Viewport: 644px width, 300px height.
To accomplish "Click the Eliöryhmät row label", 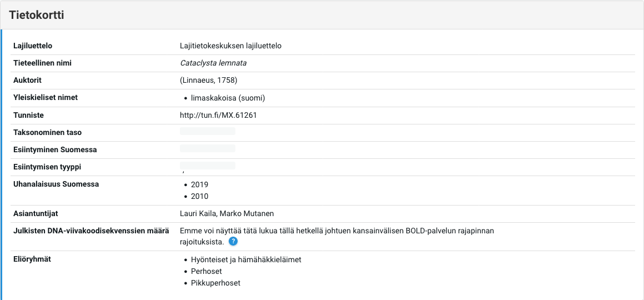I will pos(32,259).
